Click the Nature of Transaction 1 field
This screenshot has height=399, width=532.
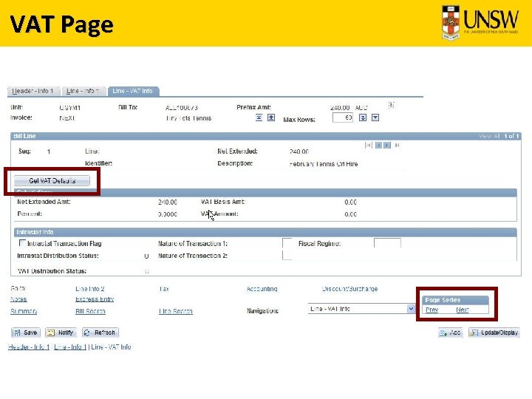pos(287,243)
